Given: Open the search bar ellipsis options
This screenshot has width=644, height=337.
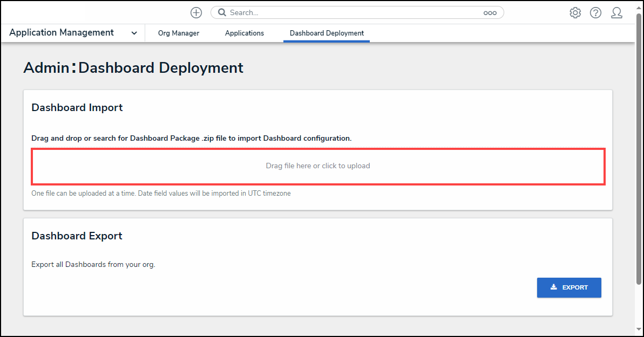Looking at the screenshot, I should point(490,13).
